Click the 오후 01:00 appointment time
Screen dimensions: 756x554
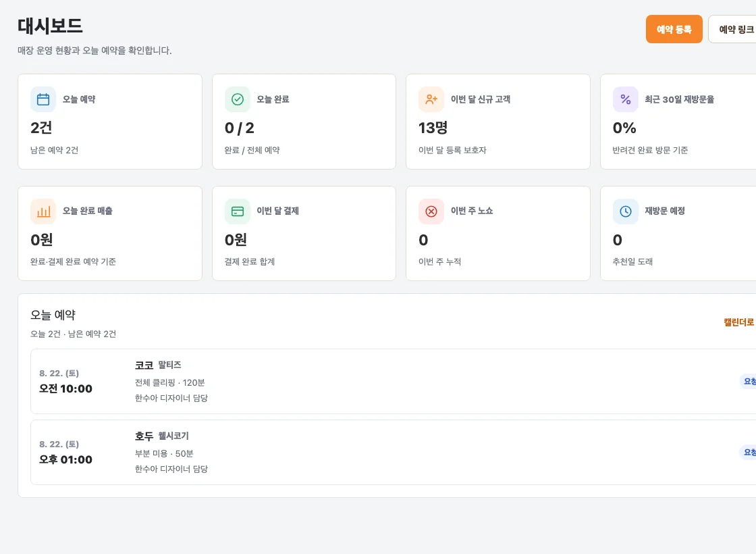click(x=65, y=459)
